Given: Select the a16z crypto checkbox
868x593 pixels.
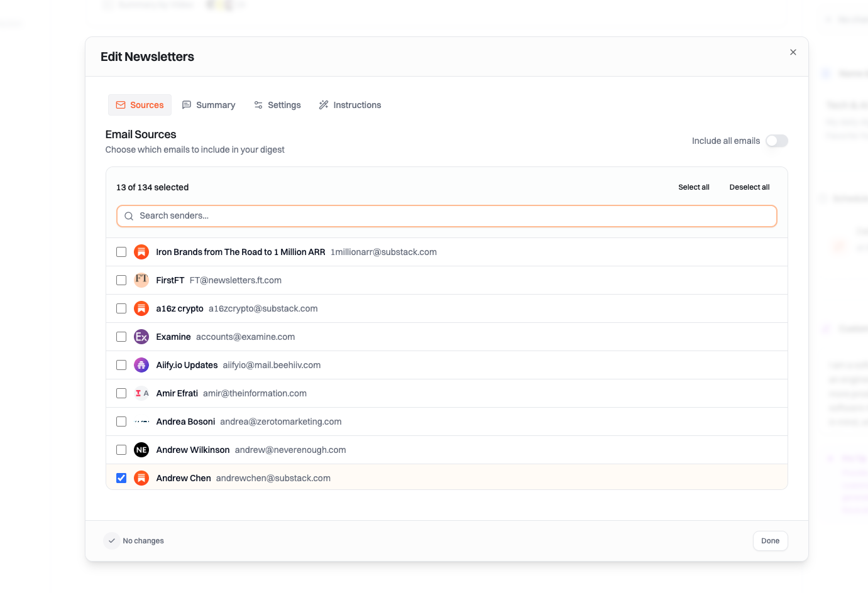Looking at the screenshot, I should pos(121,308).
